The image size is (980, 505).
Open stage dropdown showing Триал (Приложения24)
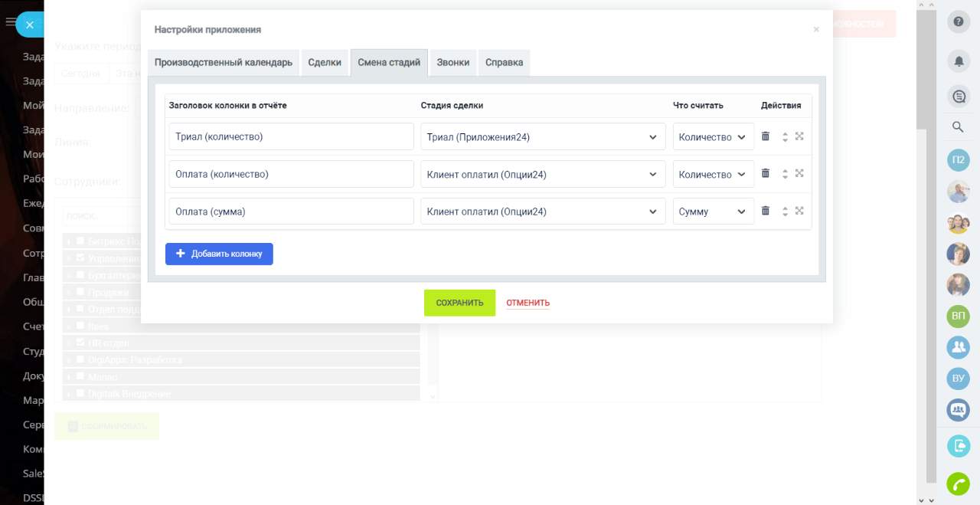542,137
